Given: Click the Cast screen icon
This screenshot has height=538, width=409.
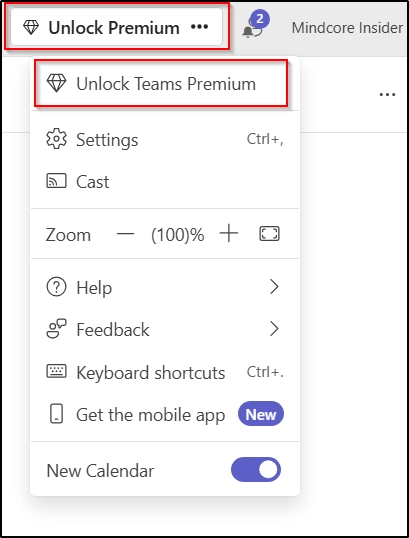Looking at the screenshot, I should coord(56,181).
